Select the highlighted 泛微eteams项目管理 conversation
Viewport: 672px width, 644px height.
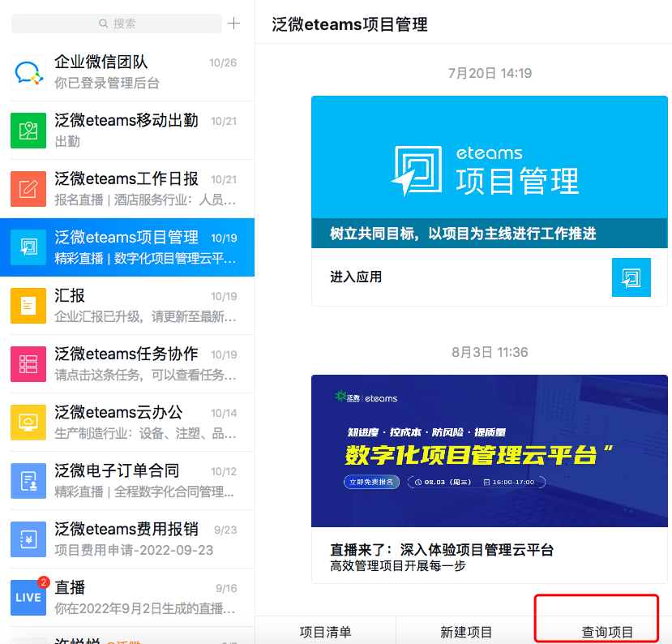point(127,247)
